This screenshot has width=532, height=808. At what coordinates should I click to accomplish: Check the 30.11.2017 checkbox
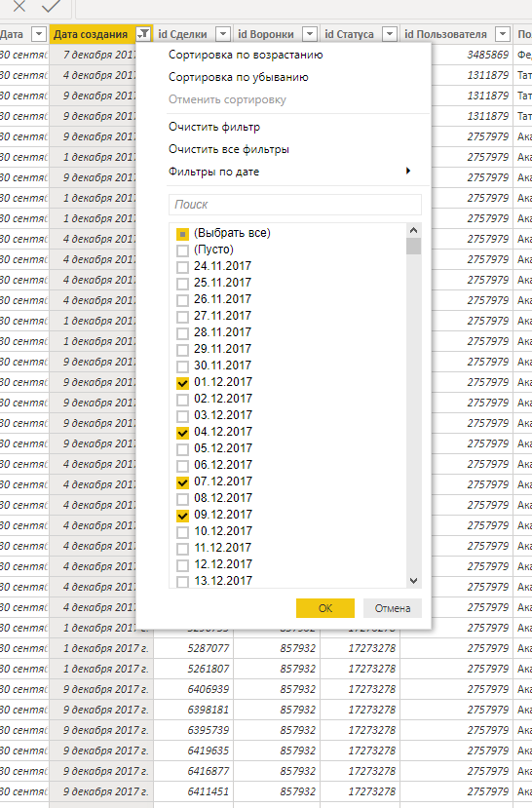pos(182,366)
